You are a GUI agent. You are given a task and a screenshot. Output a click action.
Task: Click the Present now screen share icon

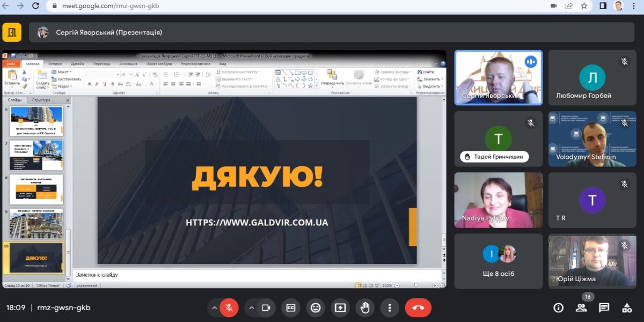coord(340,308)
